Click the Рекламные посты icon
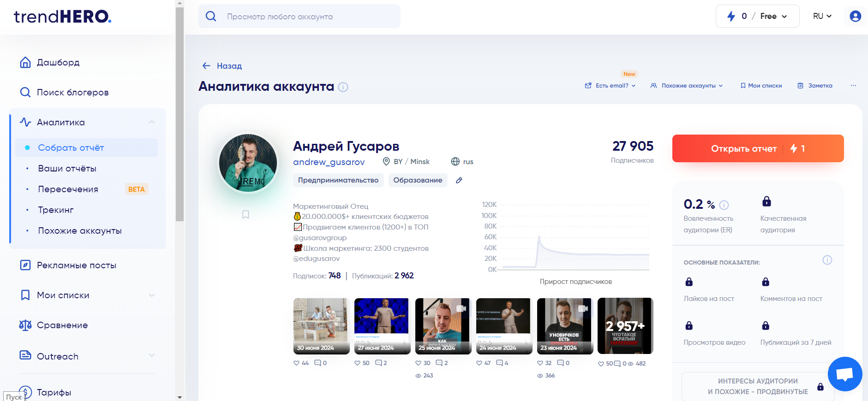This screenshot has width=868, height=401. tap(25, 265)
